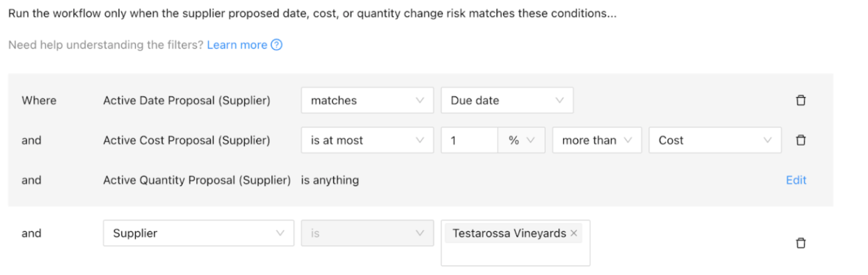Open the Learn more link

237,45
